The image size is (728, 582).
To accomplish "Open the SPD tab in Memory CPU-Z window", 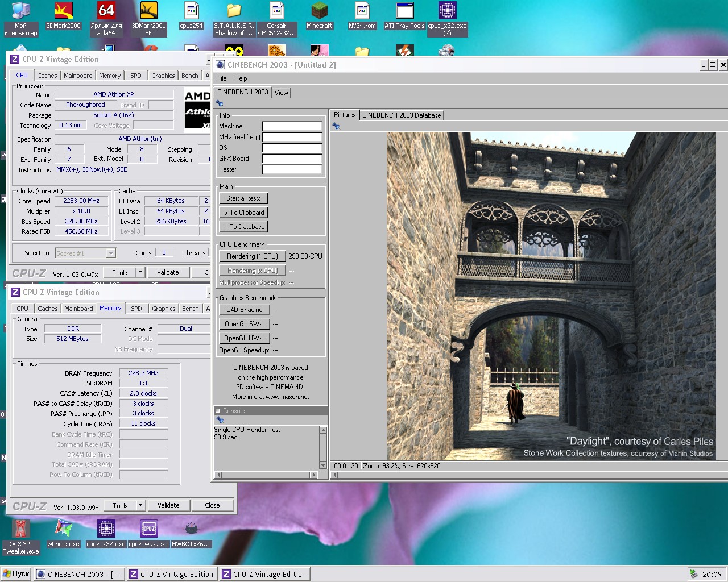I will (x=136, y=309).
